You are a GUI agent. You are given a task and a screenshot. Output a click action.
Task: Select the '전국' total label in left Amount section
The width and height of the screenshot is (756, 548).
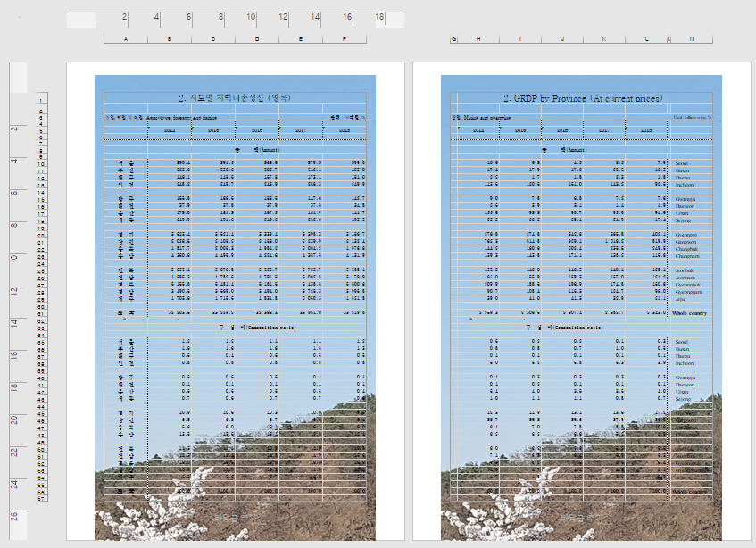[126, 312]
